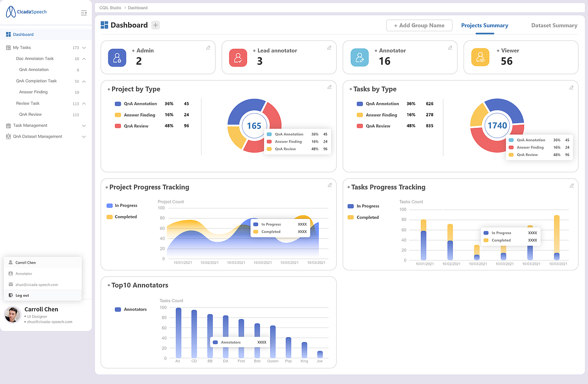Viewport: 588px width, 384px height.
Task: Open QnA Review task in sidebar
Action: 30,115
